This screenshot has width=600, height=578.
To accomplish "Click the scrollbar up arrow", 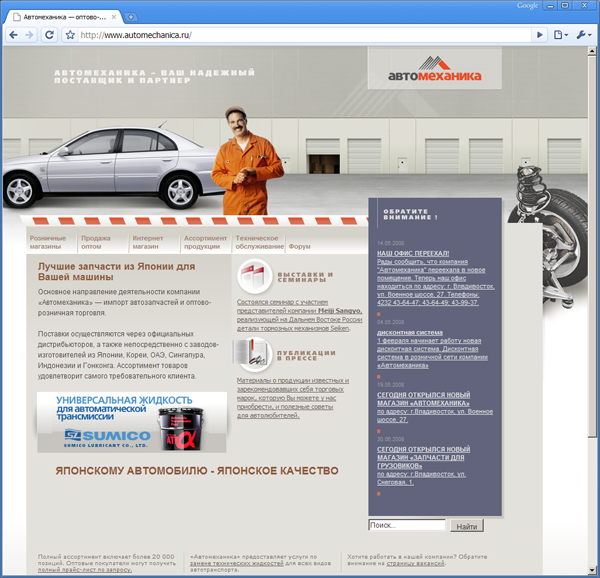I will click(x=592, y=50).
